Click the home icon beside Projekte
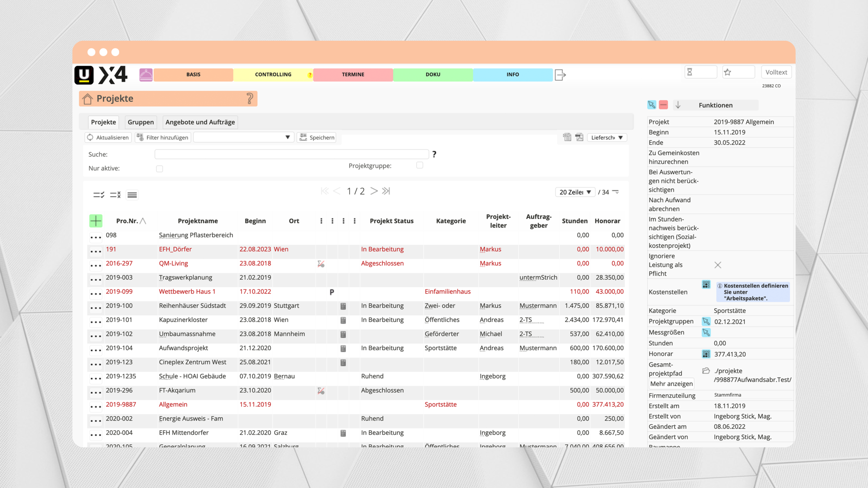868x488 pixels. tap(88, 99)
